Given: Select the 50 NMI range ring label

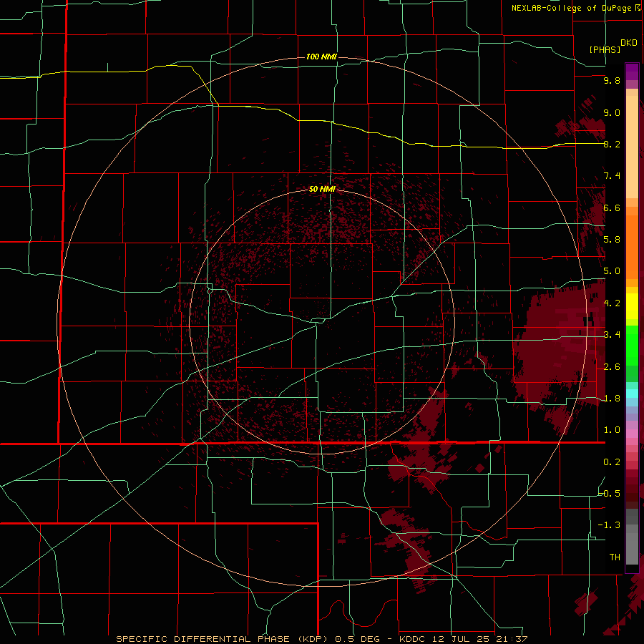Looking at the screenshot, I should [x=322, y=189].
